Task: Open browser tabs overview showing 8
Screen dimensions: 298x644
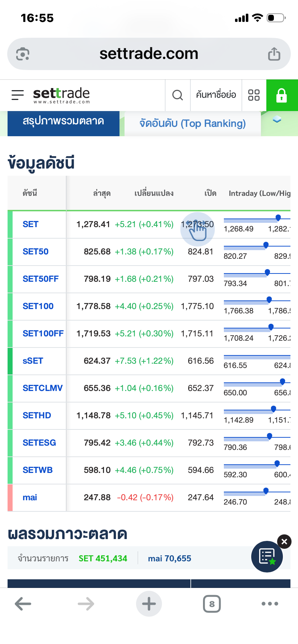Action: (x=212, y=604)
